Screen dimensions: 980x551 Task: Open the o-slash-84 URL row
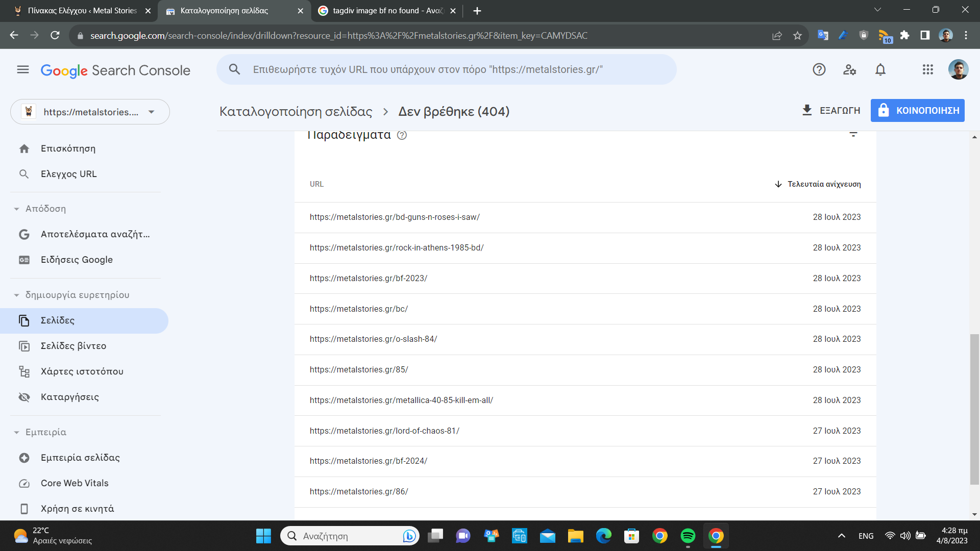(585, 339)
